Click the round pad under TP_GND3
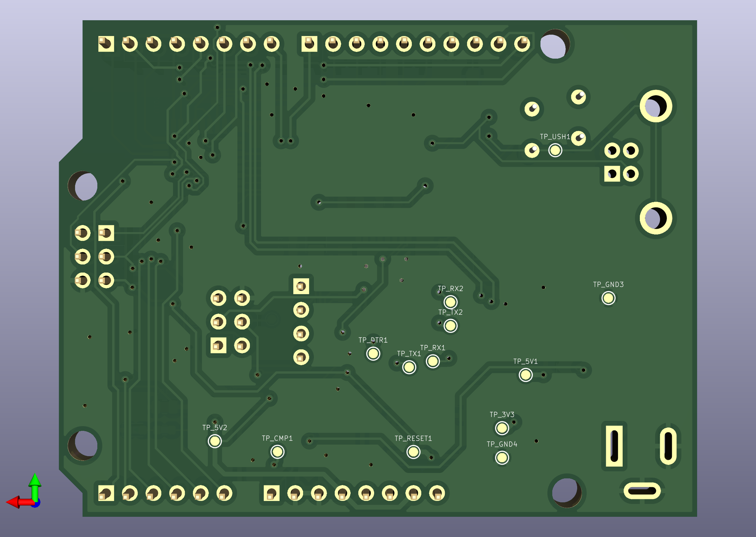This screenshot has height=537, width=756. tap(608, 298)
